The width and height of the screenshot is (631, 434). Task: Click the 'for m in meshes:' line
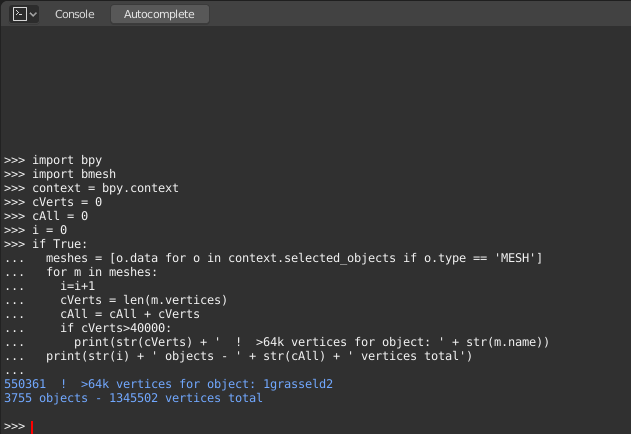[x=102, y=273]
